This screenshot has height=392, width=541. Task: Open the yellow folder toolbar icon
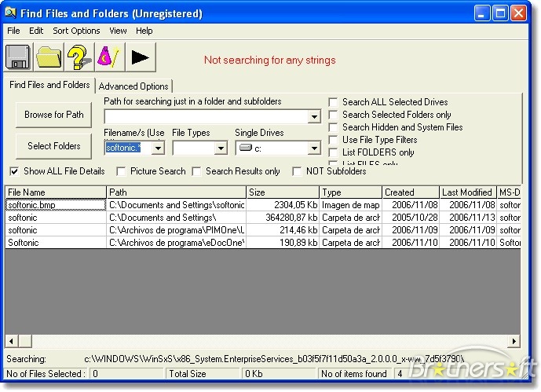point(49,57)
